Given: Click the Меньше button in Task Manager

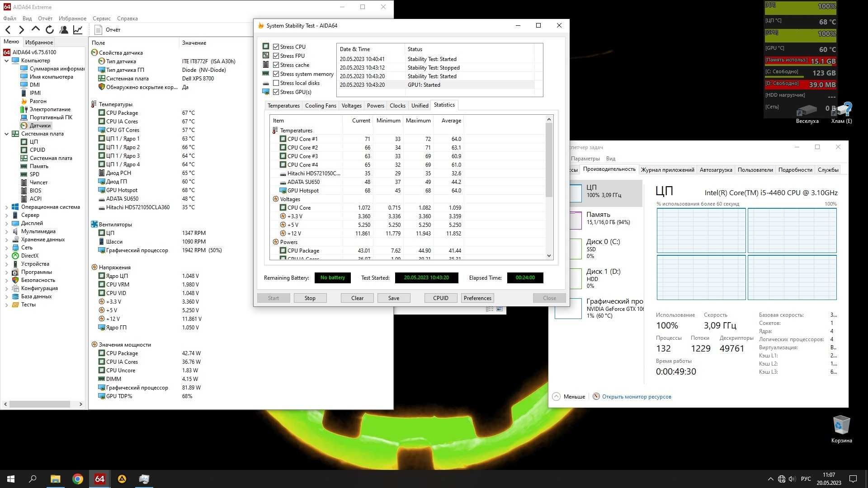Looking at the screenshot, I should pyautogui.click(x=569, y=397).
